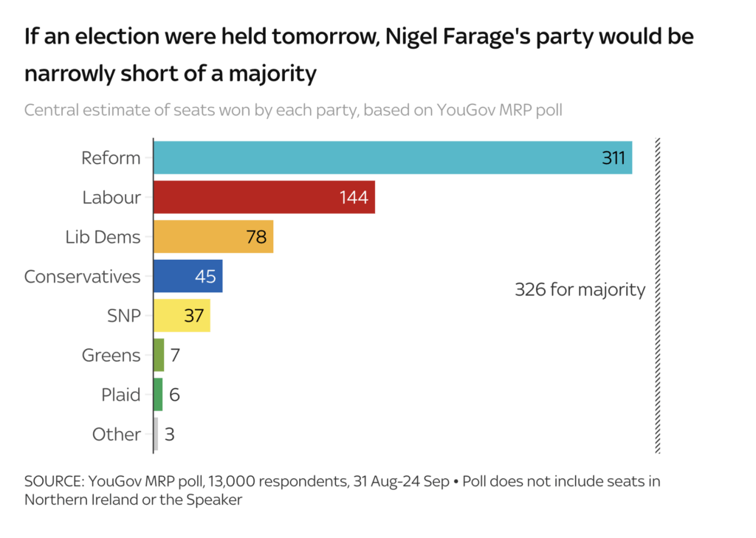Click the grey Other bar

coord(156,434)
